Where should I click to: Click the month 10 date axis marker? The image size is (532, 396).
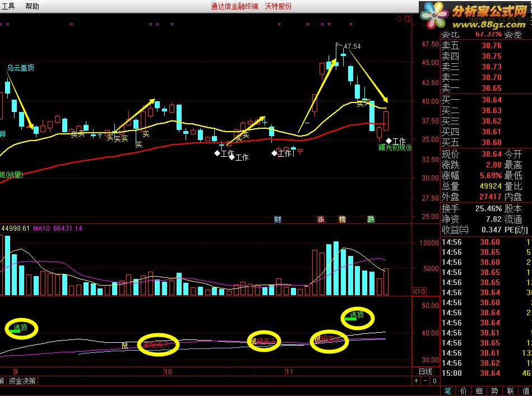[168, 371]
